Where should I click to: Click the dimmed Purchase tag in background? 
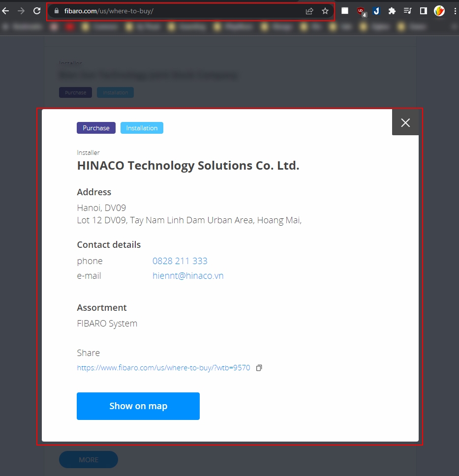75,92
